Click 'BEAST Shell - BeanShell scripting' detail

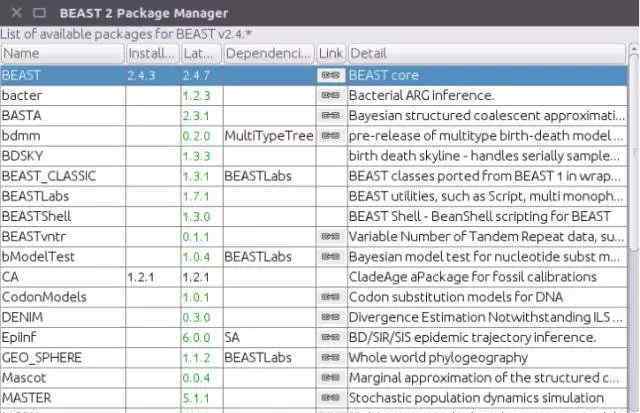[480, 216]
